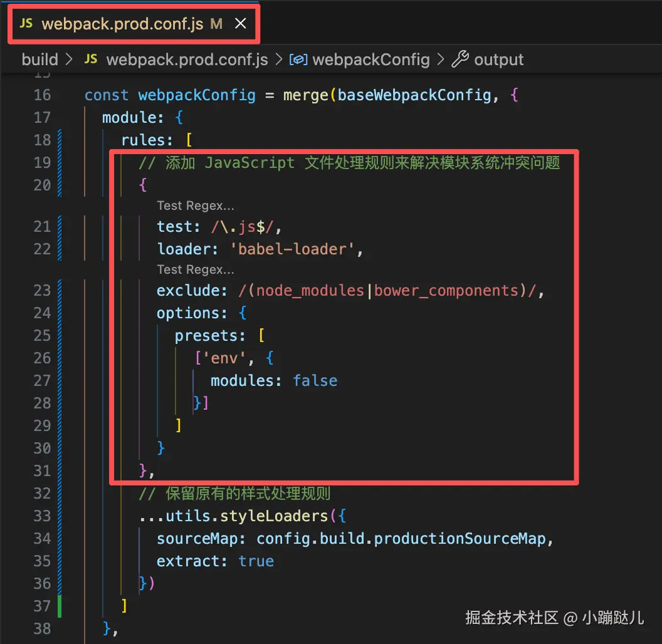Viewport: 662px width, 644px height.
Task: Click the true value after extract
Action: (x=256, y=561)
